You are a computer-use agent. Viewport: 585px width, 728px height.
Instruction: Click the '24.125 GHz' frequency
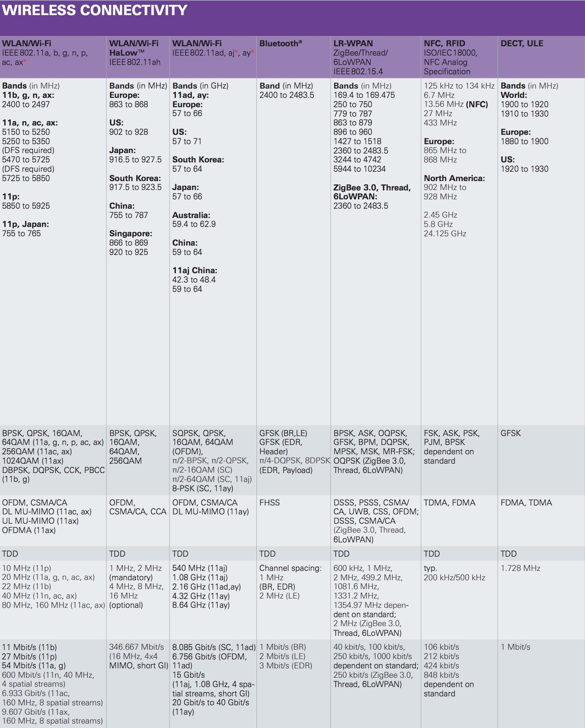coord(445,234)
